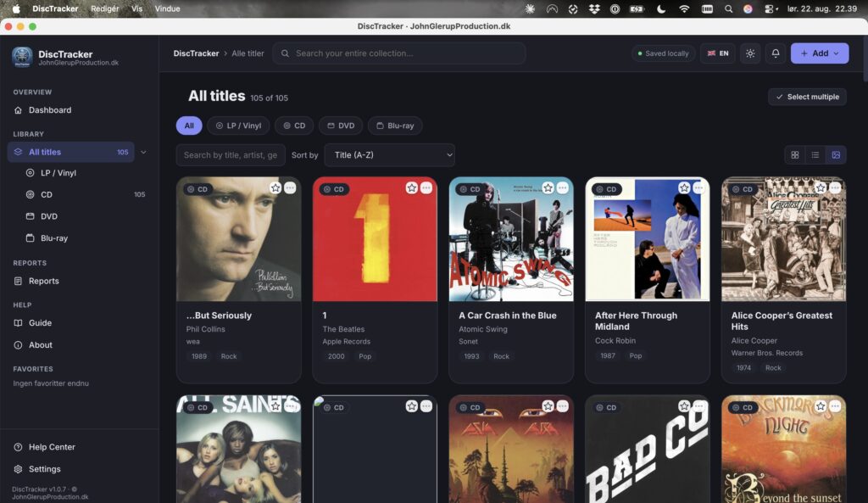Filter by CD pill
Image resolution: width=868 pixels, height=503 pixels.
(x=294, y=126)
